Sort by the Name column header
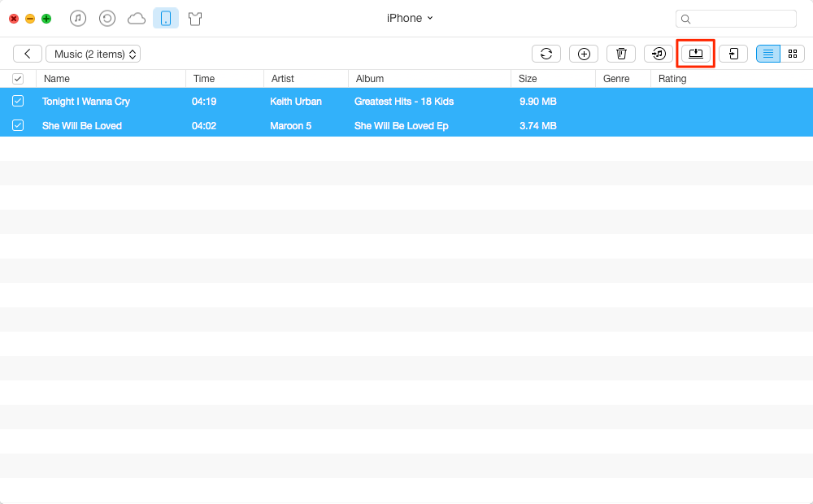Viewport: 813px width, 504px height. click(x=111, y=79)
